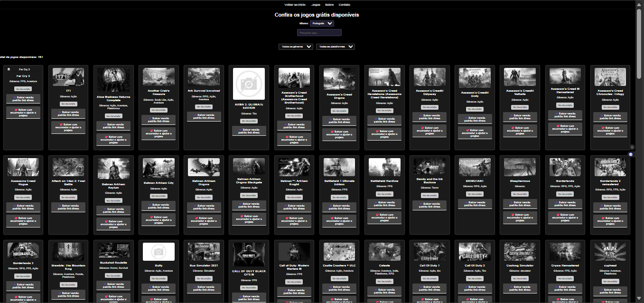Click the broken image icon on Far Cry 3
Image resolution: width=644 pixels, height=303 pixels.
click(9, 70)
